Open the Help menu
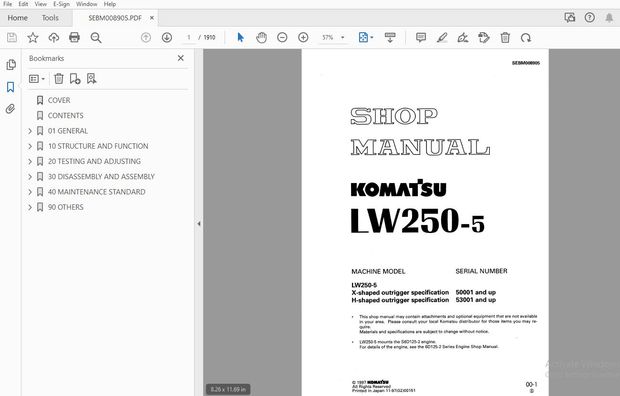The width and height of the screenshot is (620, 396). [x=110, y=4]
